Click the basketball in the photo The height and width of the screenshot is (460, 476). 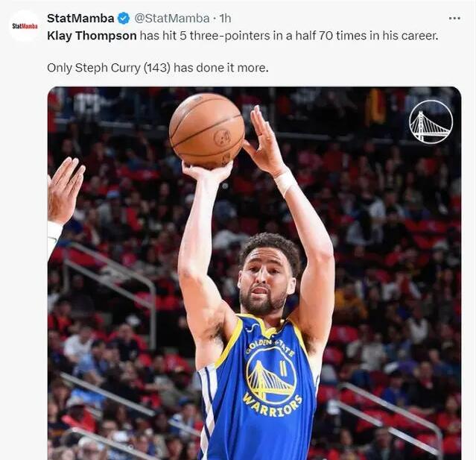206,130
